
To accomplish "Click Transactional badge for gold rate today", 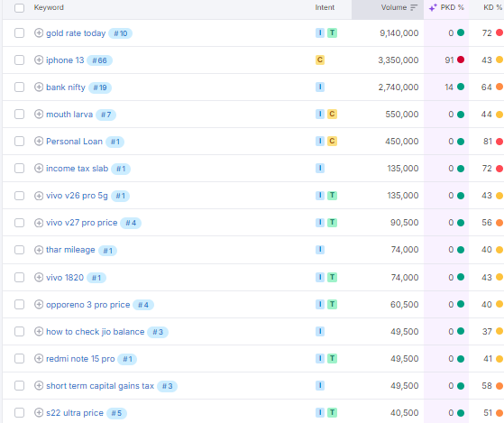I will [332, 32].
